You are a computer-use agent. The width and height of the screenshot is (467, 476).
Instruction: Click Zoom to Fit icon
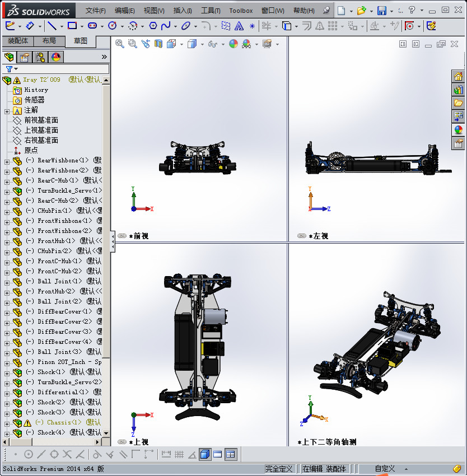120,44
